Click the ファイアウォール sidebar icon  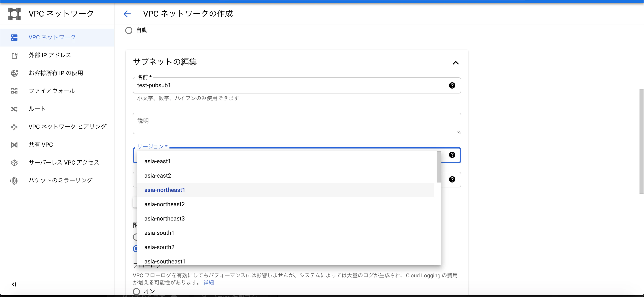pyautogui.click(x=14, y=91)
